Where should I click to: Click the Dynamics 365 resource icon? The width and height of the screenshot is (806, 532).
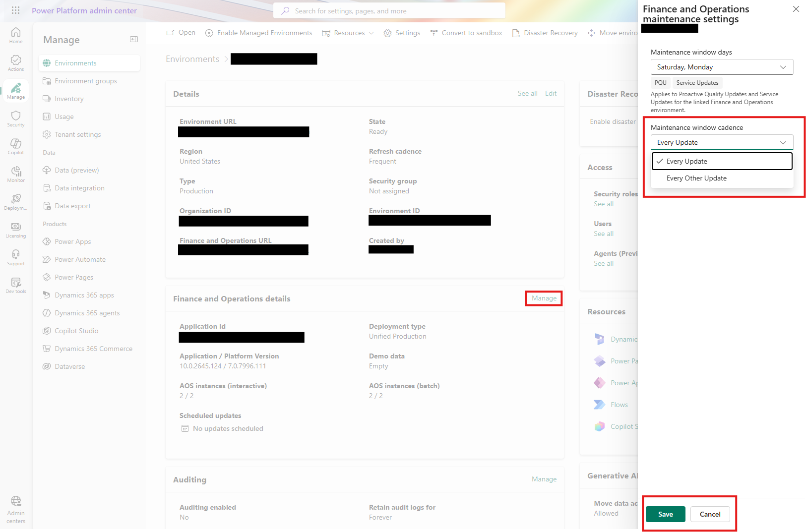600,339
